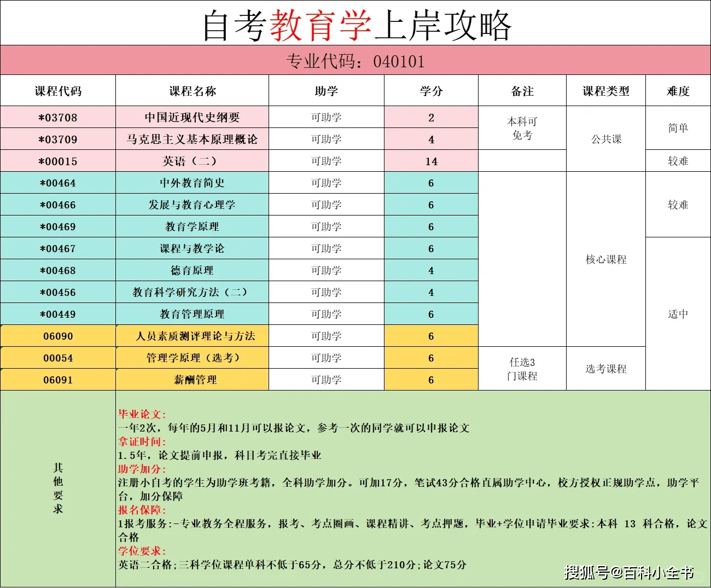Click the 德育原理 cell
The height and width of the screenshot is (588, 711).
[193, 270]
